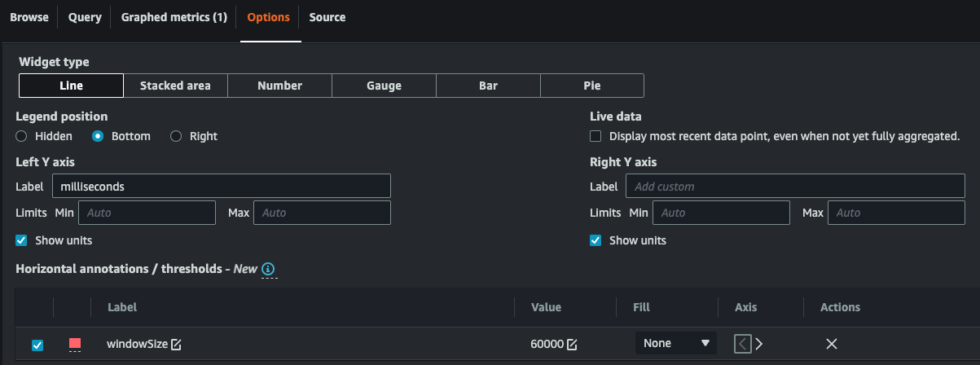
Task: Edit the windowSize label pencil icon
Action: coord(176,345)
